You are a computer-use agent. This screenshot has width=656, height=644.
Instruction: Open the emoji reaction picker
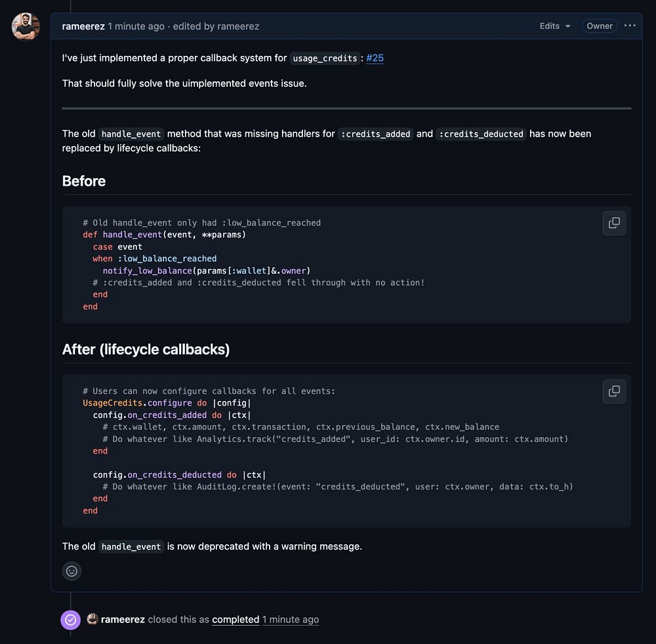[72, 571]
